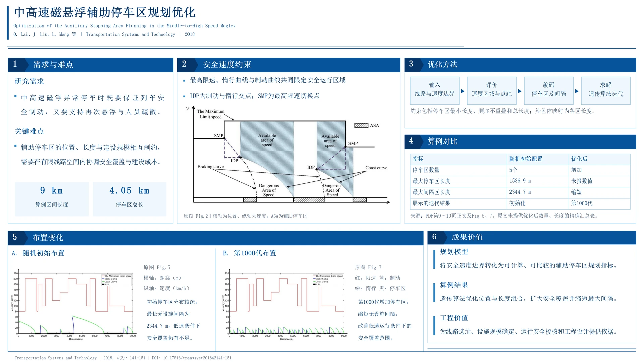Click the 算例结果 heading in section 6
Image resolution: width=644 pixels, height=362 pixels.
(x=454, y=285)
